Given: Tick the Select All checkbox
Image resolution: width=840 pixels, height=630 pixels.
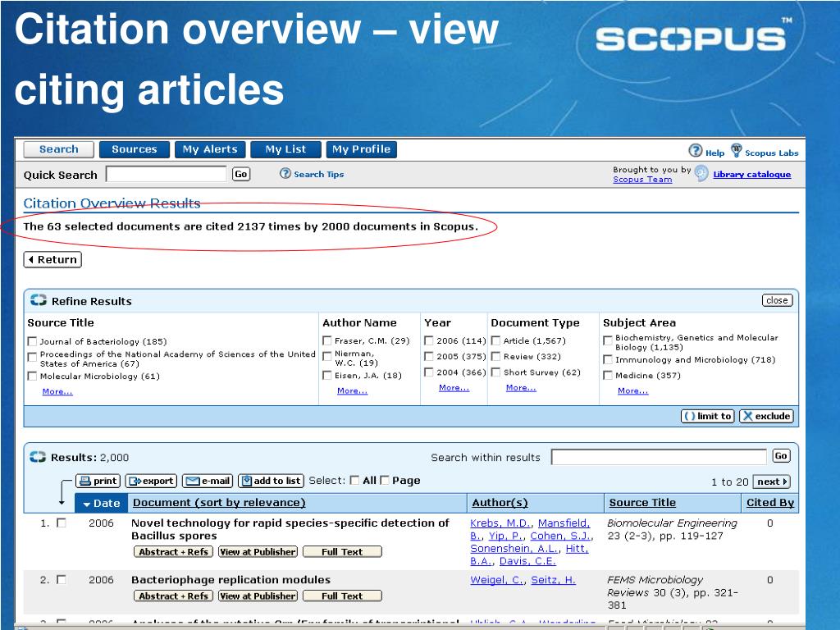Looking at the screenshot, I should [354, 481].
